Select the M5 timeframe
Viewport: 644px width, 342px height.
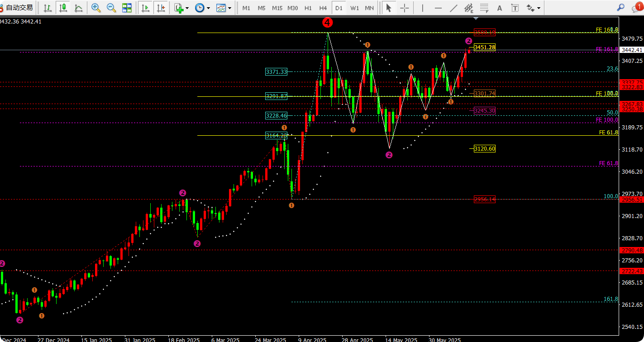coord(262,8)
